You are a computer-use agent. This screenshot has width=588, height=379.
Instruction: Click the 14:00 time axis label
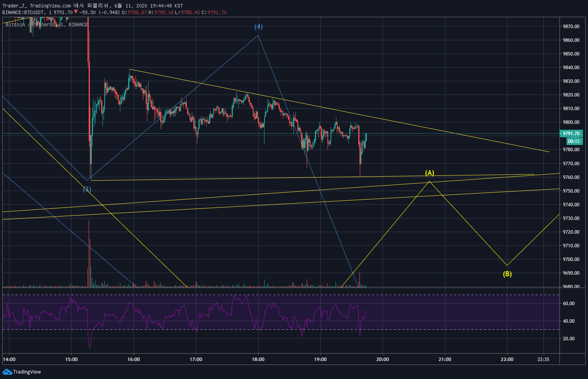9,359
